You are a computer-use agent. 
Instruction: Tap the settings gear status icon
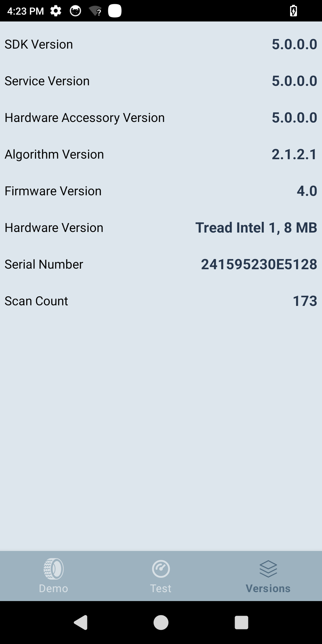[56, 11]
